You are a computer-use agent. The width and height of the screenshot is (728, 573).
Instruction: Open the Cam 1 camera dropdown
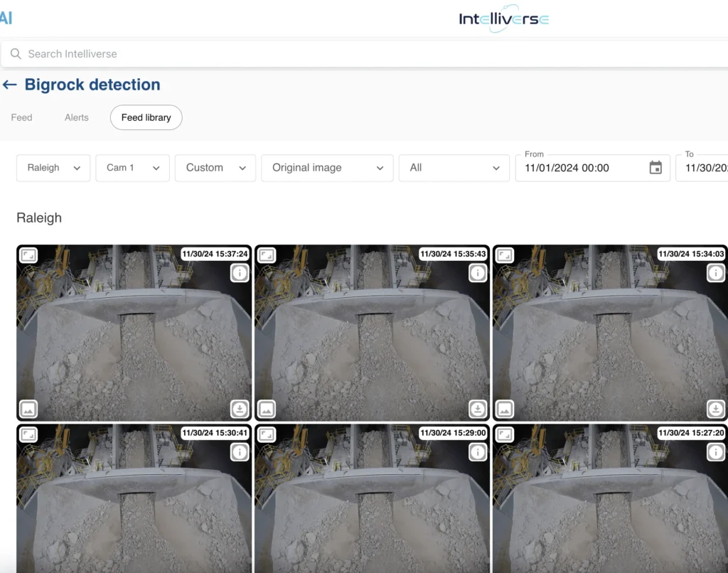click(132, 168)
